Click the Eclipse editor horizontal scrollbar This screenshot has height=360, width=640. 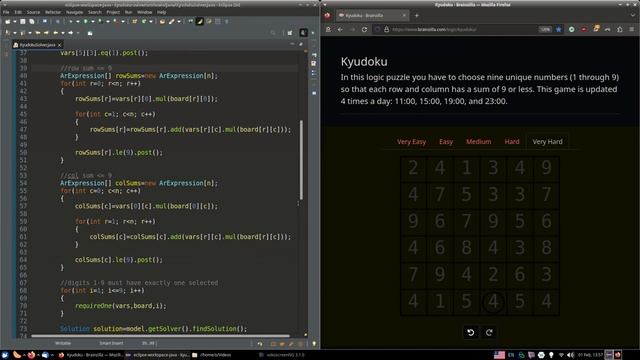point(160,336)
